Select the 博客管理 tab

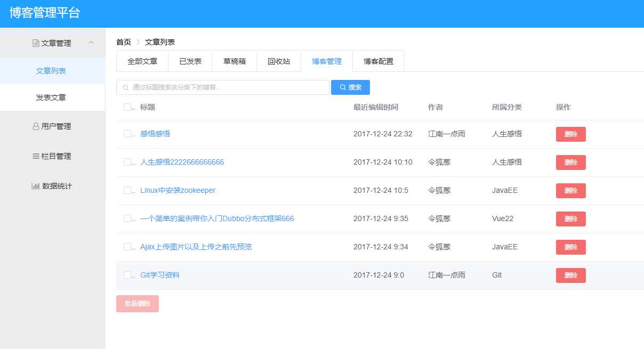(327, 61)
